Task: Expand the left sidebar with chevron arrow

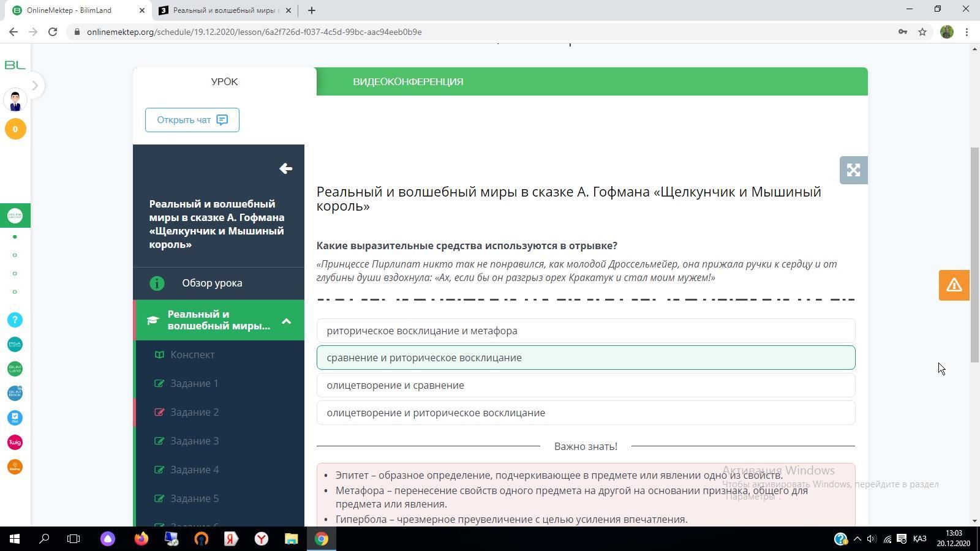Action: (x=35, y=86)
